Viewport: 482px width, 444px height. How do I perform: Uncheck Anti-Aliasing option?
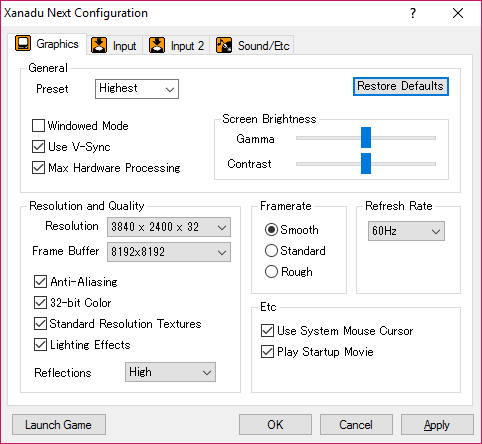click(x=40, y=282)
